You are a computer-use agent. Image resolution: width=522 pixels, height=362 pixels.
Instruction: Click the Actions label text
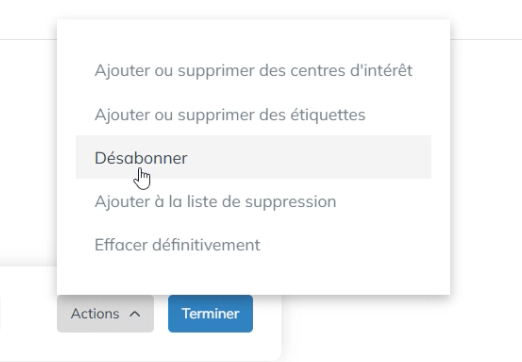point(95,314)
